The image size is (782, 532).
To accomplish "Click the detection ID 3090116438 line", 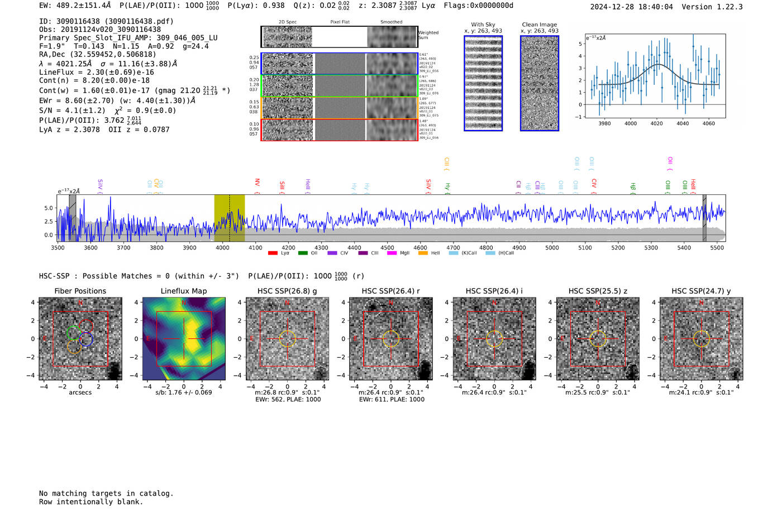I will (x=106, y=21).
